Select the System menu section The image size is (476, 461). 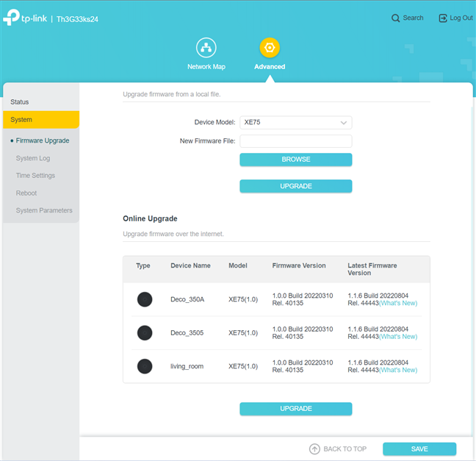tap(41, 119)
